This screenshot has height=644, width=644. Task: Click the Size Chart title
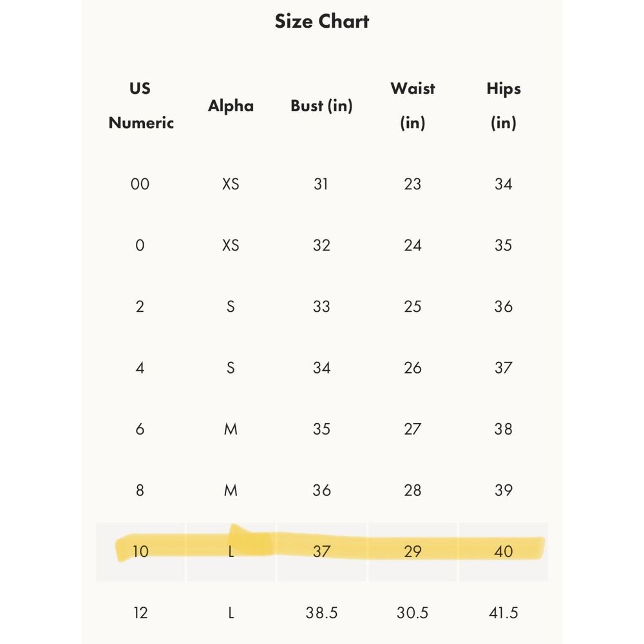pyautogui.click(x=321, y=21)
